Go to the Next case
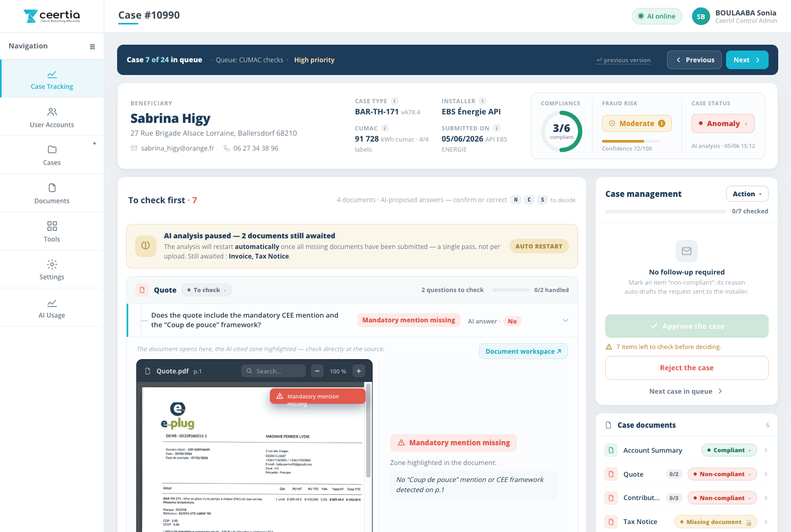 click(x=747, y=60)
